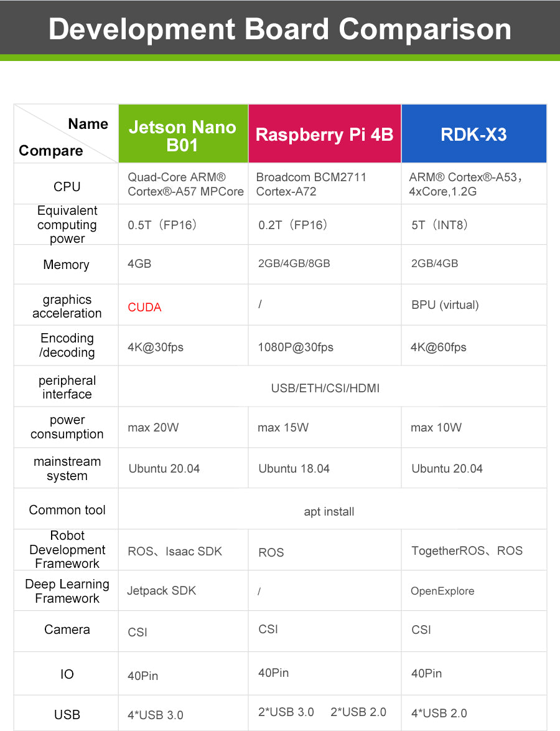This screenshot has height=731, width=560.
Task: Select the "mainstream system" row label
Action: point(67,468)
